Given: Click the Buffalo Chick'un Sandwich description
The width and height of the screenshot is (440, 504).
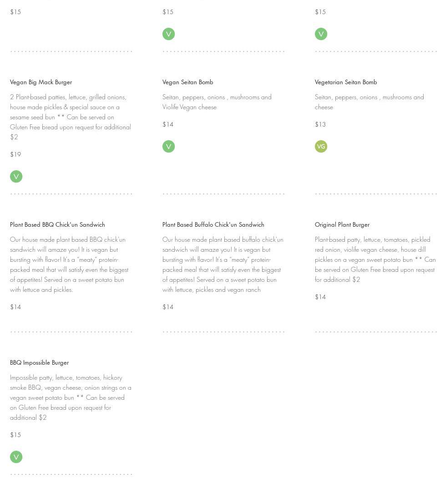Looking at the screenshot, I should (223, 265).
